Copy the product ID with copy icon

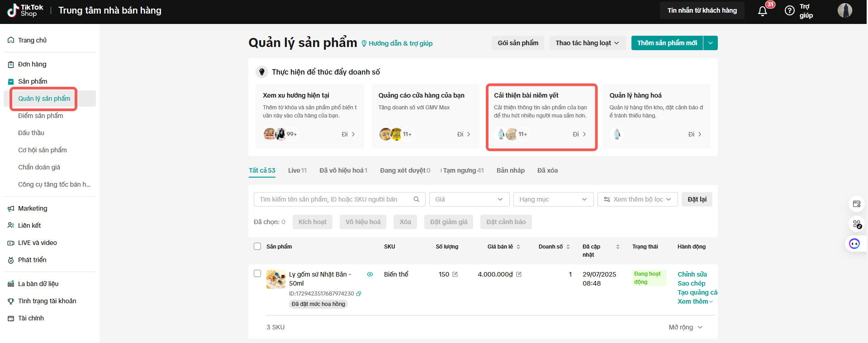click(x=359, y=294)
